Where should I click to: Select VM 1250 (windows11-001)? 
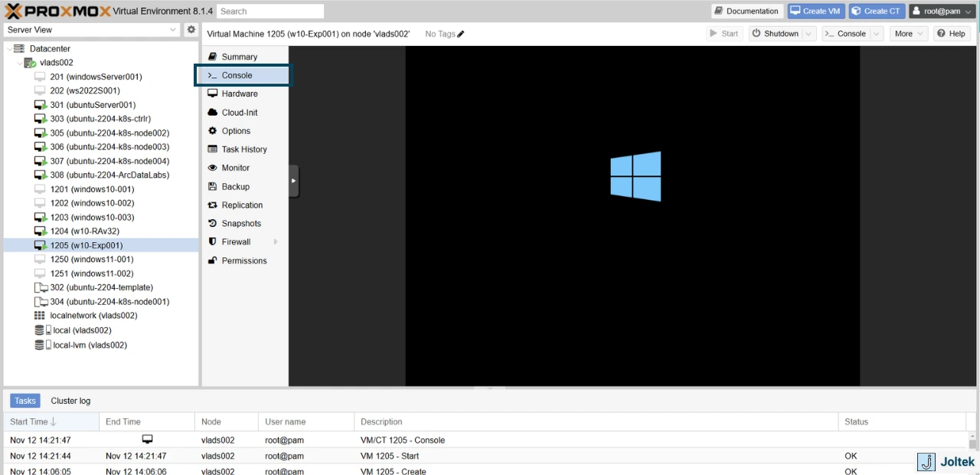[x=92, y=260]
